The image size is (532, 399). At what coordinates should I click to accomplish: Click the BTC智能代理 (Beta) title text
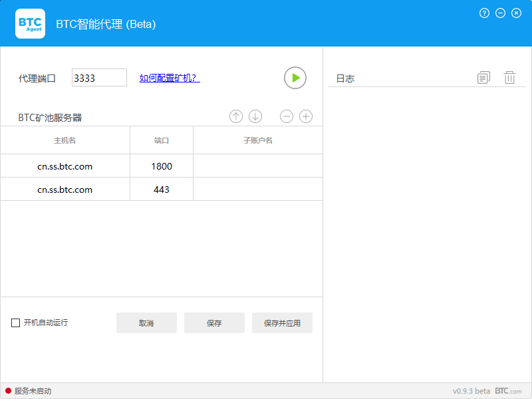coord(106,24)
